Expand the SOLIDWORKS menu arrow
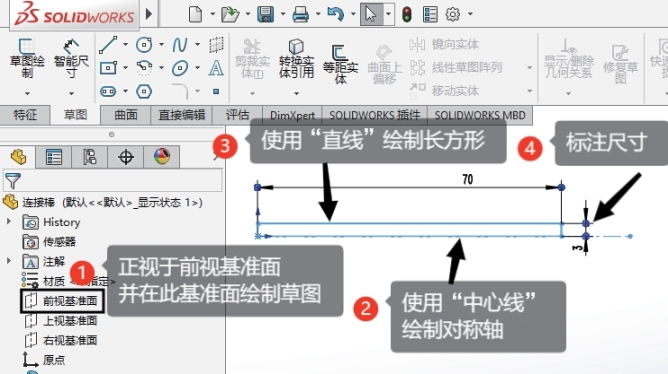Screen dimensions: 668x374 point(149,14)
